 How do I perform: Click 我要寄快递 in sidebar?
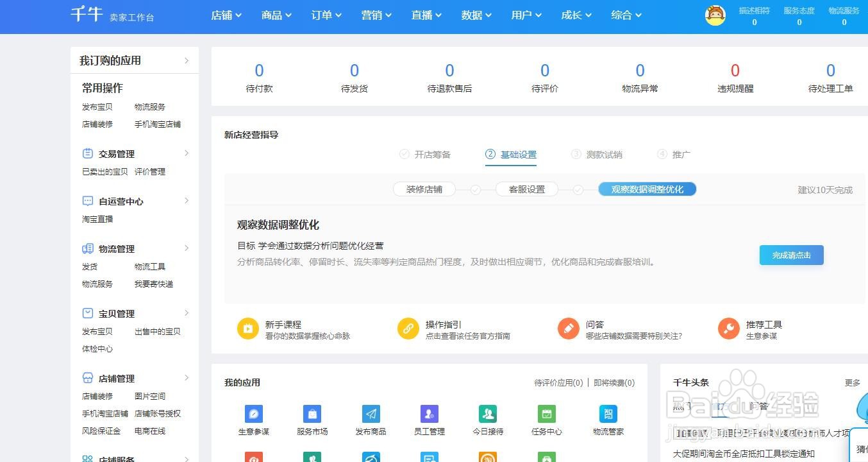coord(154,284)
